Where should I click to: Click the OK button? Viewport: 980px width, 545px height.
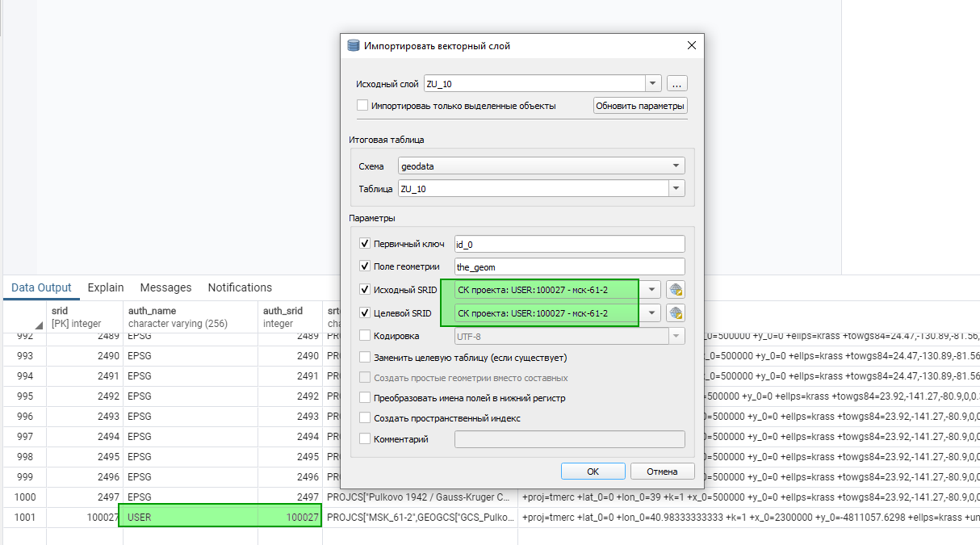pyautogui.click(x=593, y=472)
